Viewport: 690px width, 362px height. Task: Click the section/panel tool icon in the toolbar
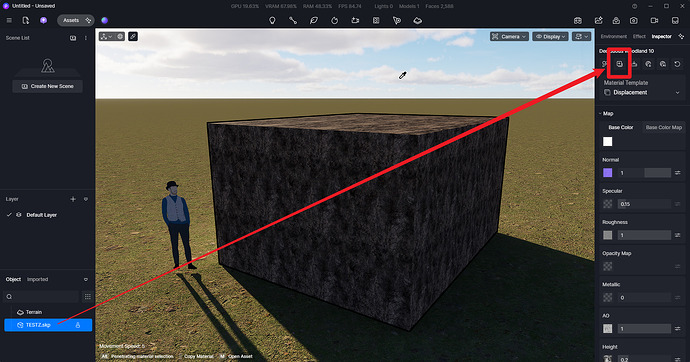pos(376,20)
